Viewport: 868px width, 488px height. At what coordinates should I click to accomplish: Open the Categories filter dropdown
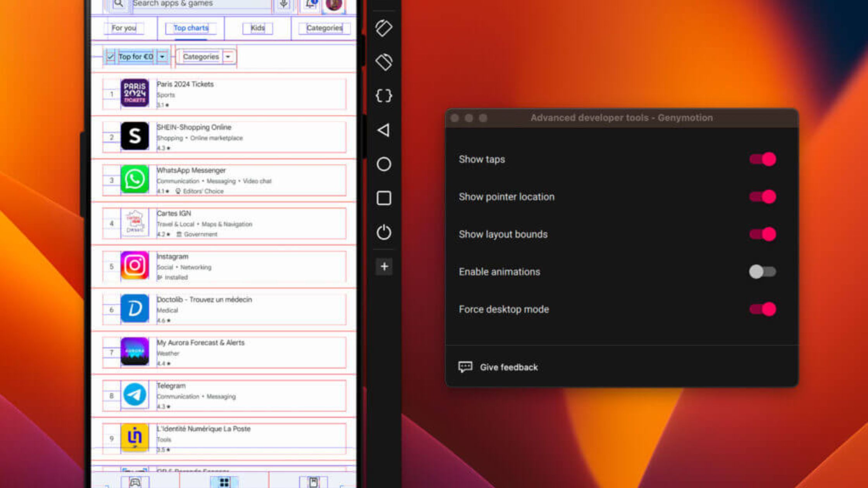tap(205, 57)
